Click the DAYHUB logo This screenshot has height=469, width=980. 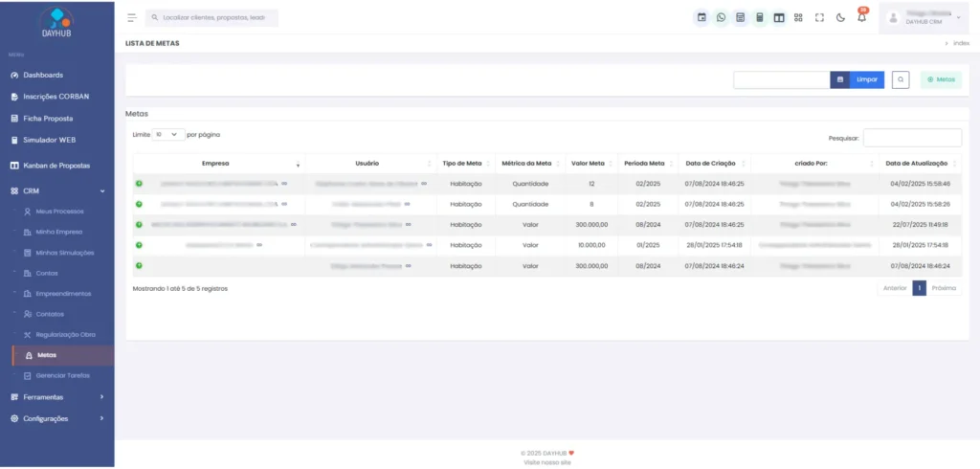click(x=56, y=21)
